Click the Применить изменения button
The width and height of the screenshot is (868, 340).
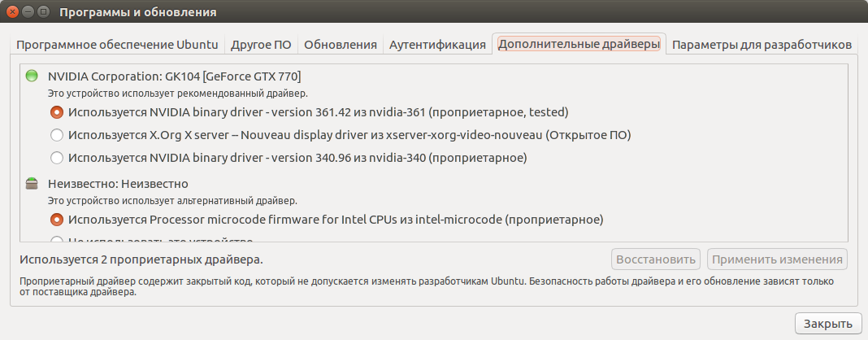(777, 259)
